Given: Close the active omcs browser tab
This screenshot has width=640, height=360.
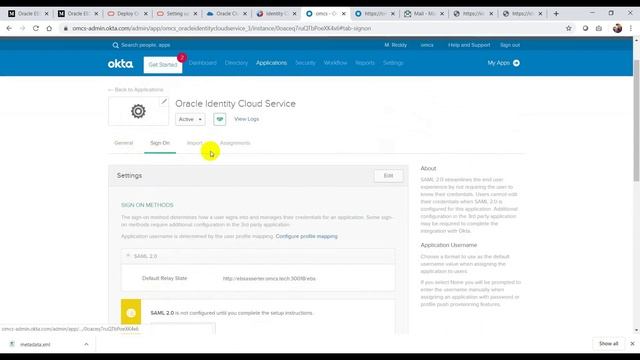Looking at the screenshot, I should [344, 13].
